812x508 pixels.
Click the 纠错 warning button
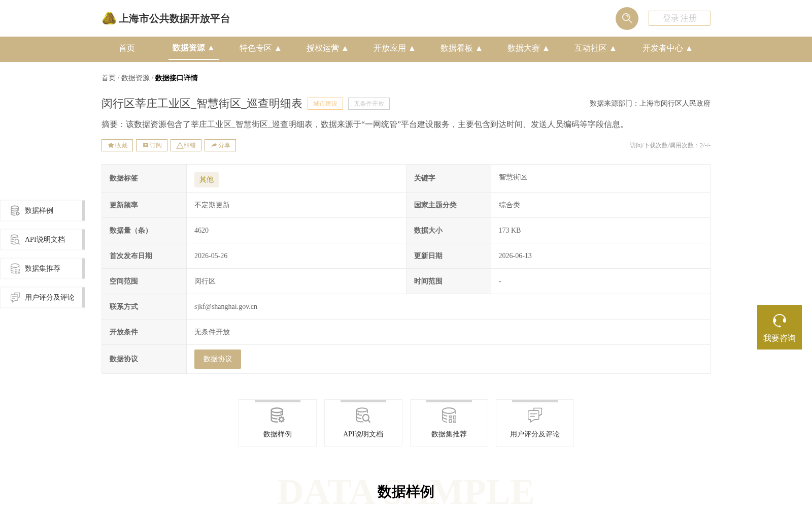[x=186, y=145]
